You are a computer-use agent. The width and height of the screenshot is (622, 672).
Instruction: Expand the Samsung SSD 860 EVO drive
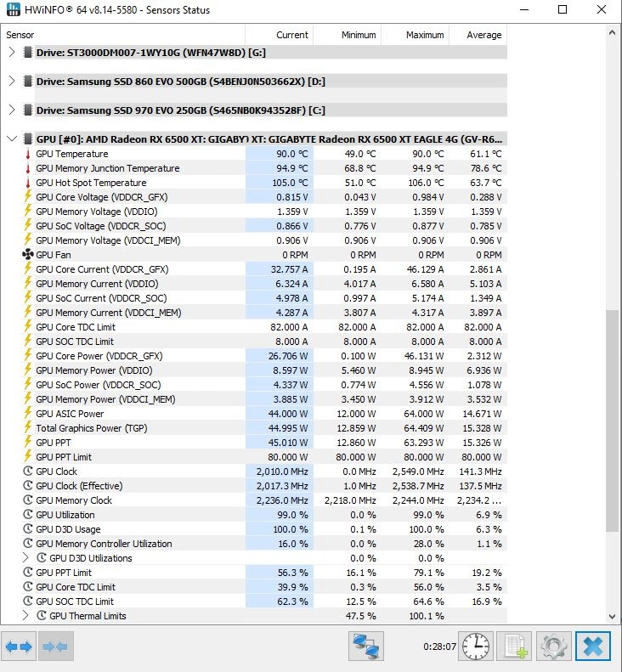[12, 82]
